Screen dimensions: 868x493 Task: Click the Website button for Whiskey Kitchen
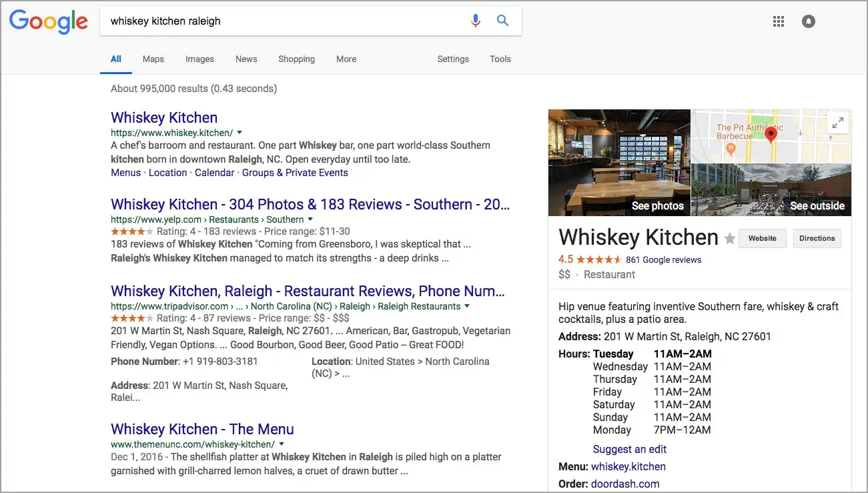point(762,238)
